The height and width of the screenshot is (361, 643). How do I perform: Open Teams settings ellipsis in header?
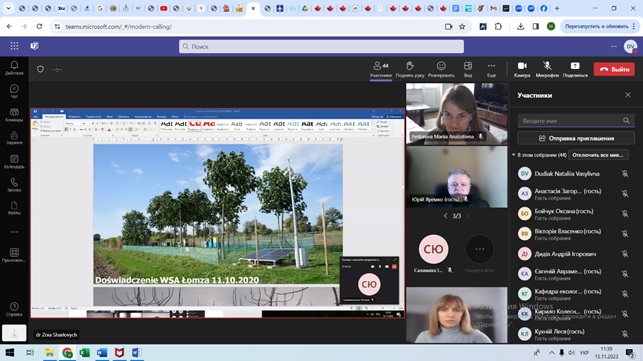point(613,46)
